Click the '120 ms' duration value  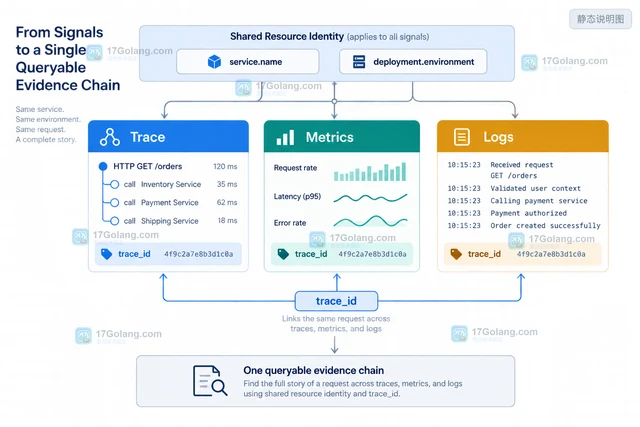[225, 166]
